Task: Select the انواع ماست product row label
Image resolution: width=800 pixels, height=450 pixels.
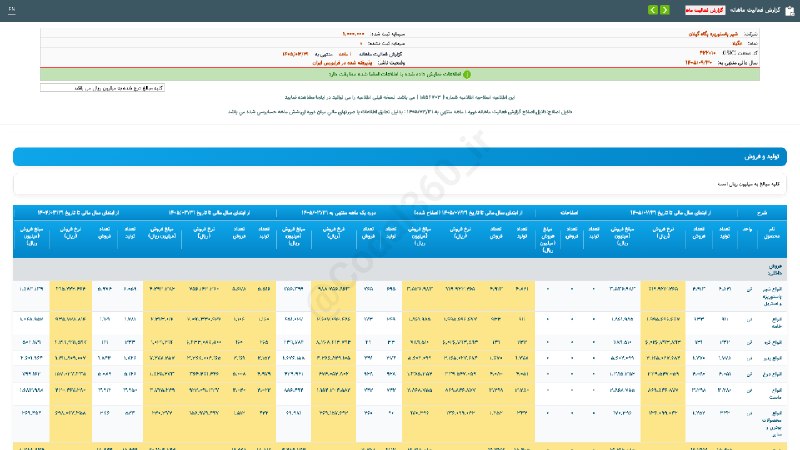Action: [775, 393]
